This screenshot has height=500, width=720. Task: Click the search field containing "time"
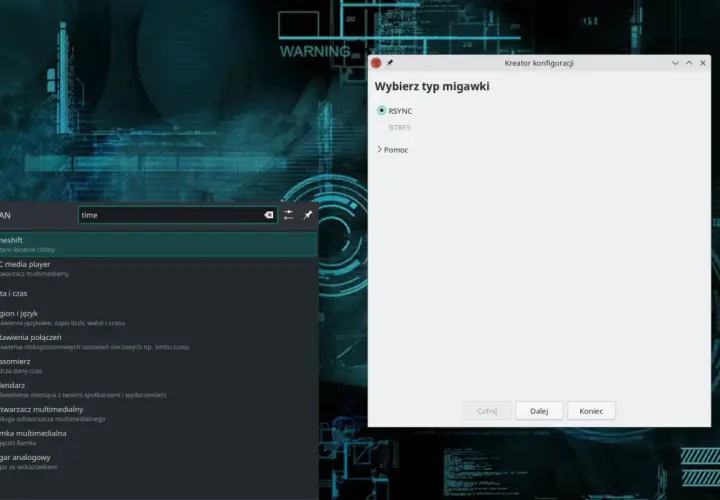click(178, 215)
